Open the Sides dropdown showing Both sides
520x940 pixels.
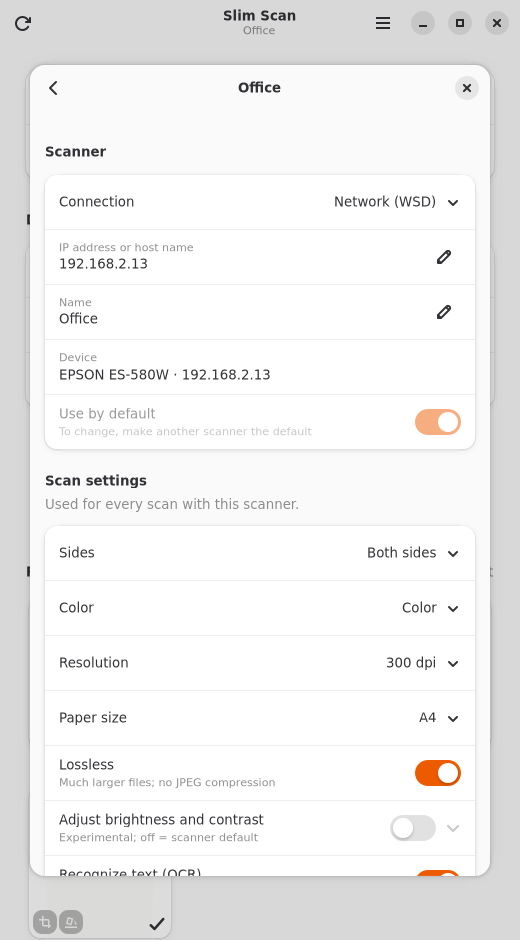click(260, 553)
